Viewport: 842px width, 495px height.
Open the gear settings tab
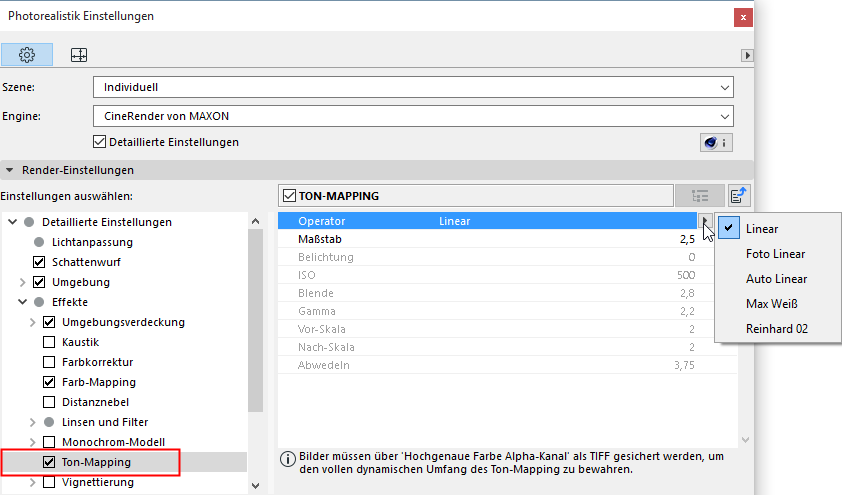[x=27, y=55]
